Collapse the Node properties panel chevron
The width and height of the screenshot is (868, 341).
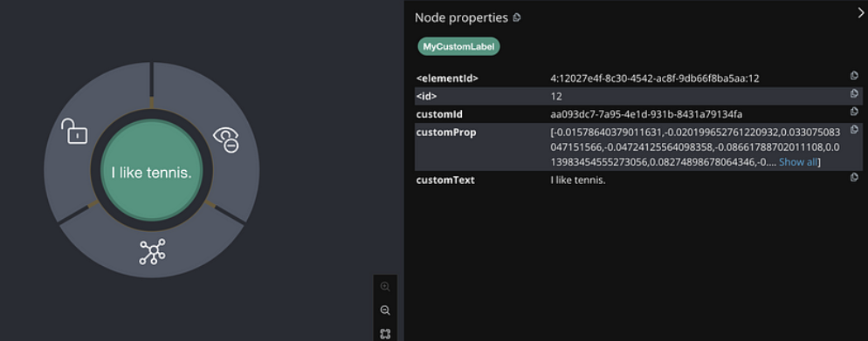[861, 13]
